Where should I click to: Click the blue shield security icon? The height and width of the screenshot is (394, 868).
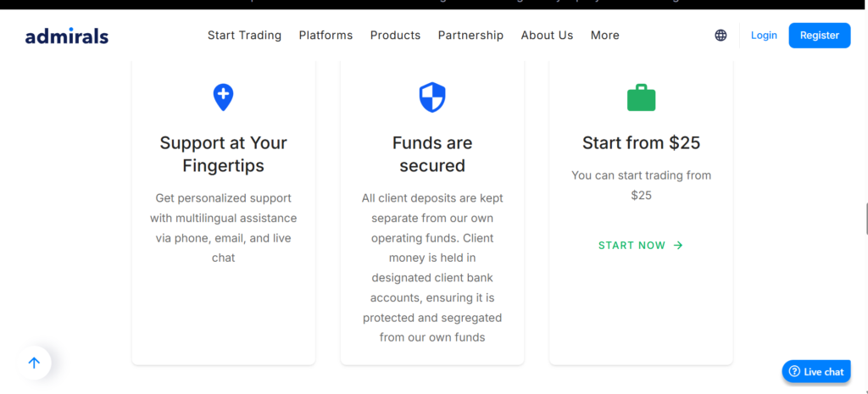pyautogui.click(x=432, y=97)
